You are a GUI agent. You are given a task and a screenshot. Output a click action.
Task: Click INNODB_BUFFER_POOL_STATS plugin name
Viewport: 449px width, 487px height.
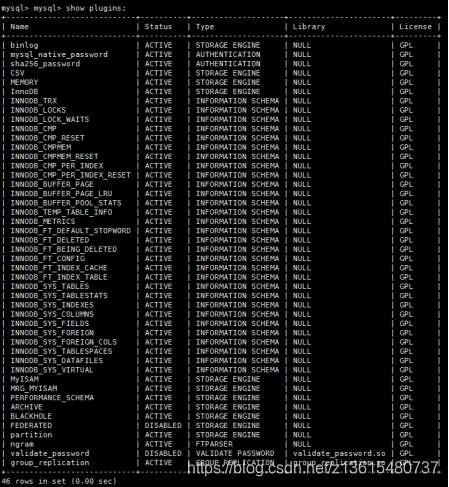(x=66, y=203)
